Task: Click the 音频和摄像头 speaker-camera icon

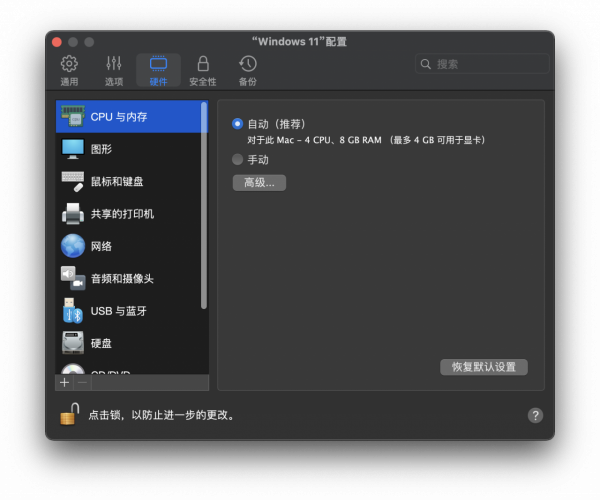Action: pos(73,279)
